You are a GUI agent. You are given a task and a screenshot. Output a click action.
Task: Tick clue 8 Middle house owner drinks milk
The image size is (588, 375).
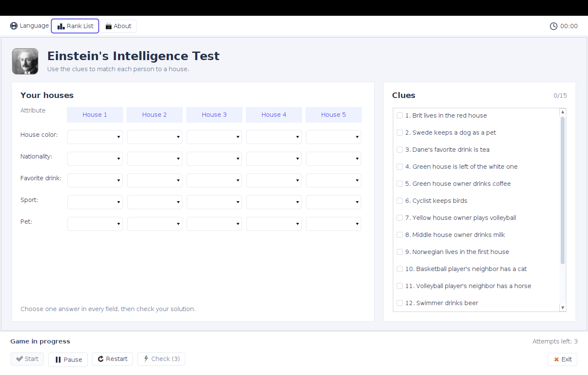[400, 235]
